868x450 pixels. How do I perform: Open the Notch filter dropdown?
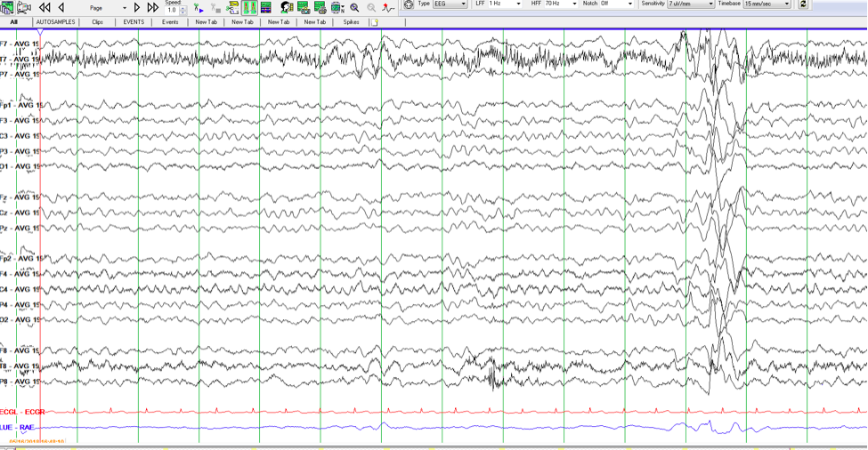[x=631, y=4]
